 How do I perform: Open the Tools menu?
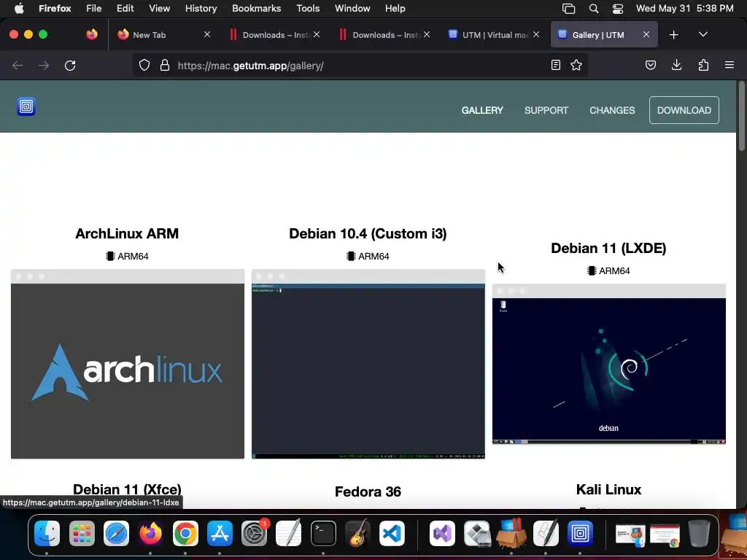(308, 8)
